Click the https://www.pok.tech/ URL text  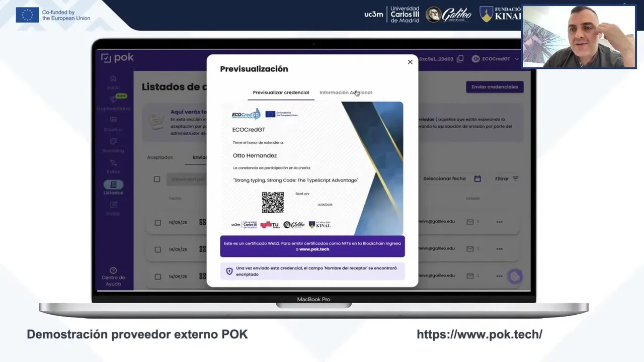click(x=479, y=334)
